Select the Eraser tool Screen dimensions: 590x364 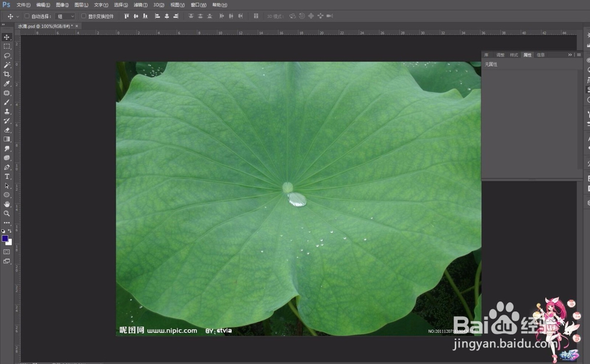coord(7,131)
